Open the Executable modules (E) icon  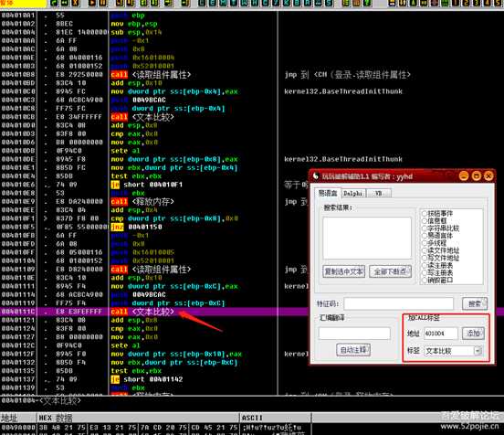tap(213, 3)
